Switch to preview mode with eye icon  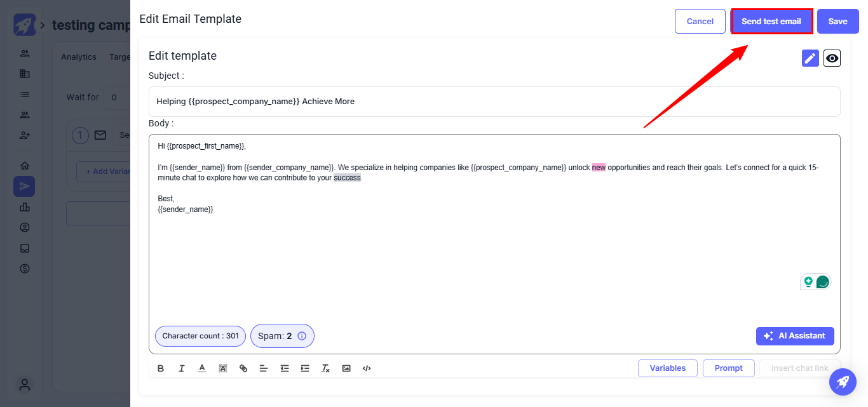tap(832, 58)
